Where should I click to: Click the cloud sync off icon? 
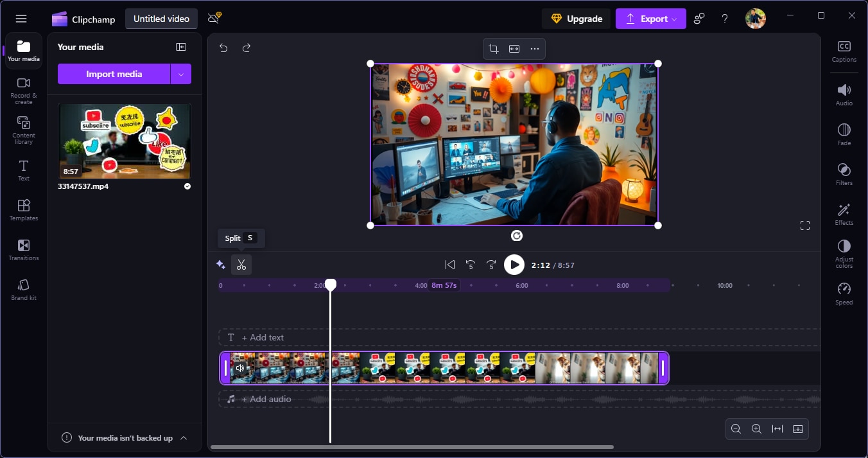214,18
